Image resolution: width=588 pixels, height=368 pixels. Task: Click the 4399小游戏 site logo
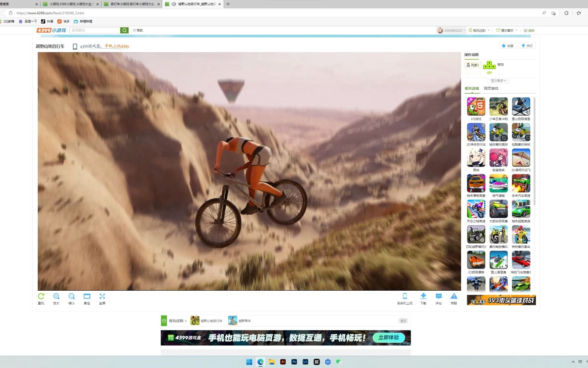pos(51,30)
